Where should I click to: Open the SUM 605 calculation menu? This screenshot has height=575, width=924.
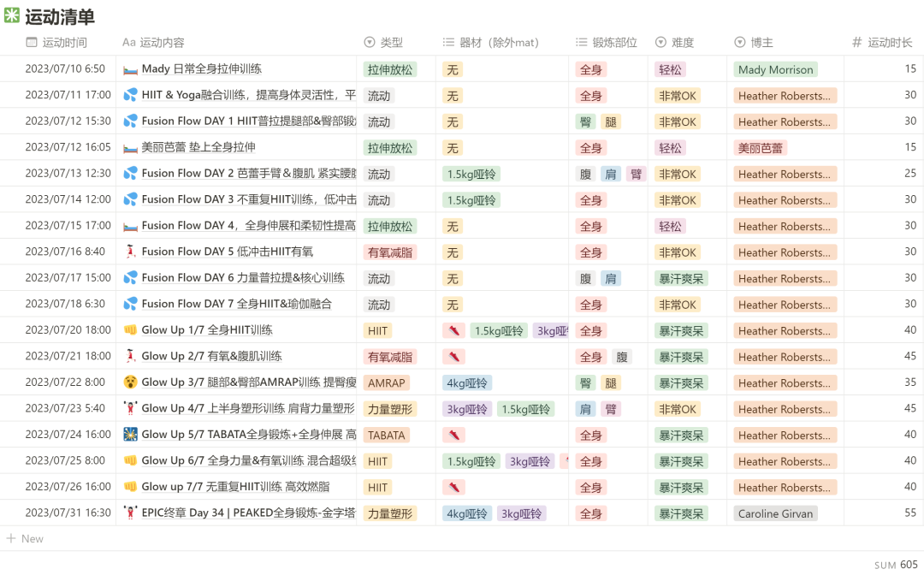[x=896, y=565]
